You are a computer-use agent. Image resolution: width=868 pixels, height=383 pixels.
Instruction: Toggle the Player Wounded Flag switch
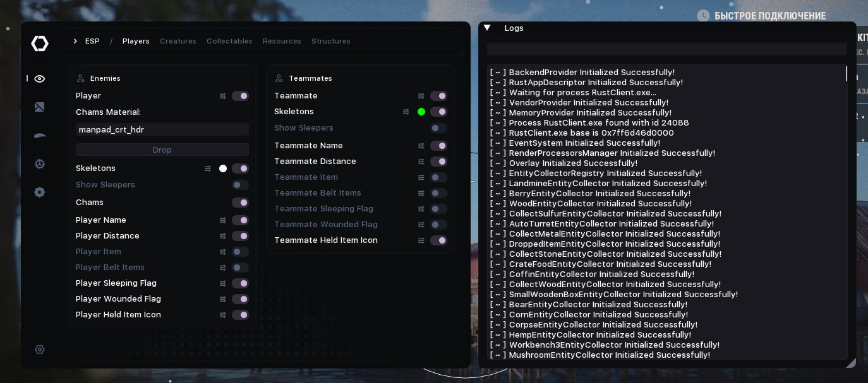(x=240, y=299)
